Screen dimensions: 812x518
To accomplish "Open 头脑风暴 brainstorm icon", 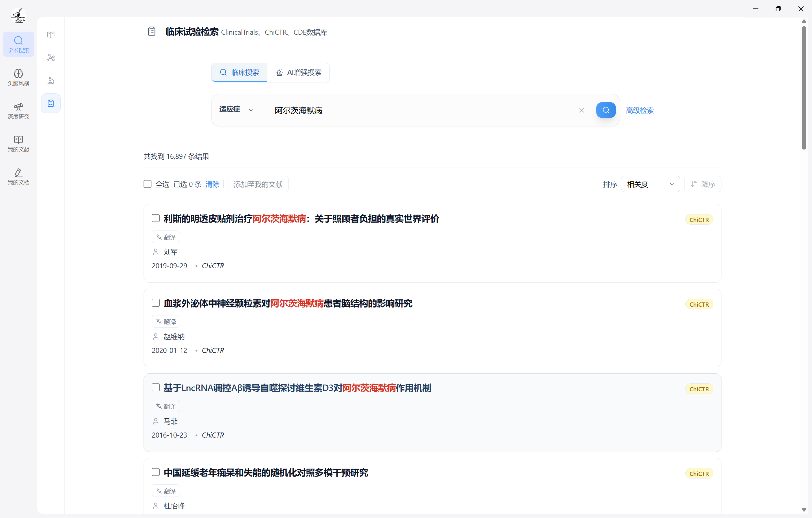I will click(19, 77).
